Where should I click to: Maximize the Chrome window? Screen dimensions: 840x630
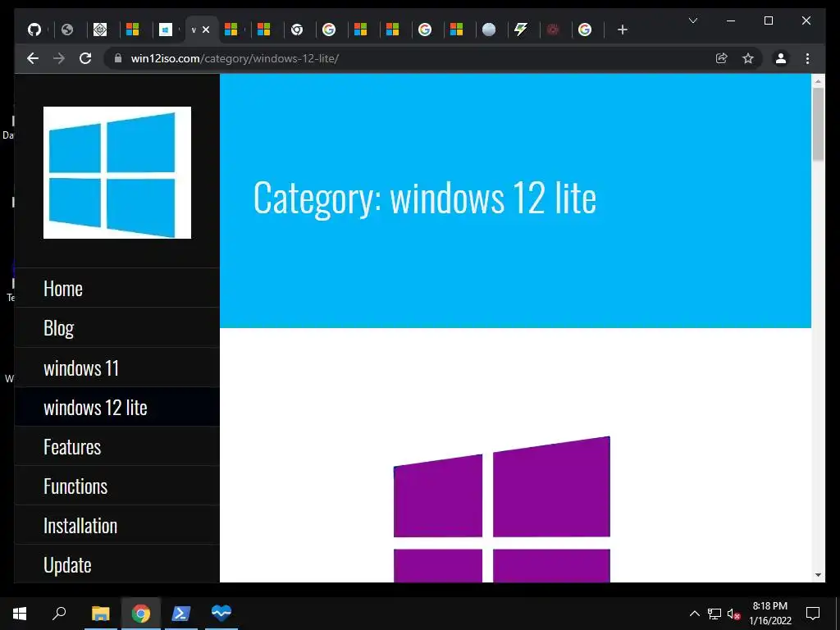click(x=768, y=21)
